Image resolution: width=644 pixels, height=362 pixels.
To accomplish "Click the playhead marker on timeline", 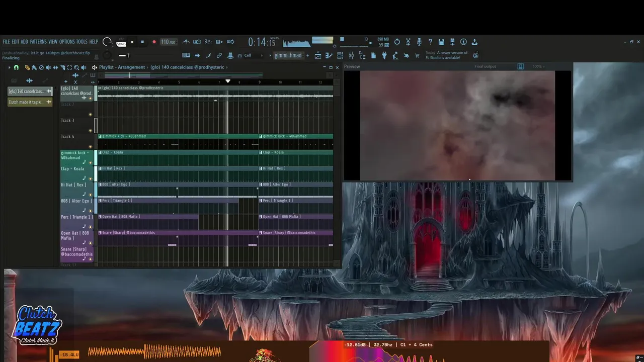I will 228,81.
